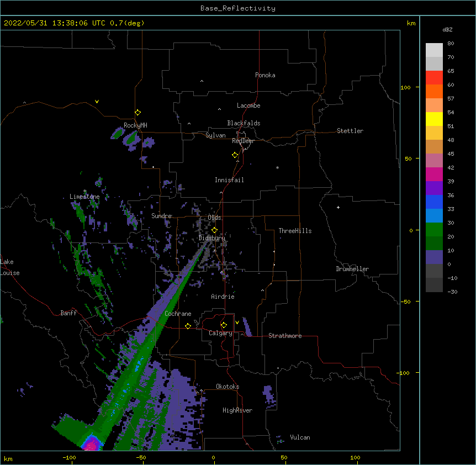Click the white caret left of Okotoks

coord(201,390)
